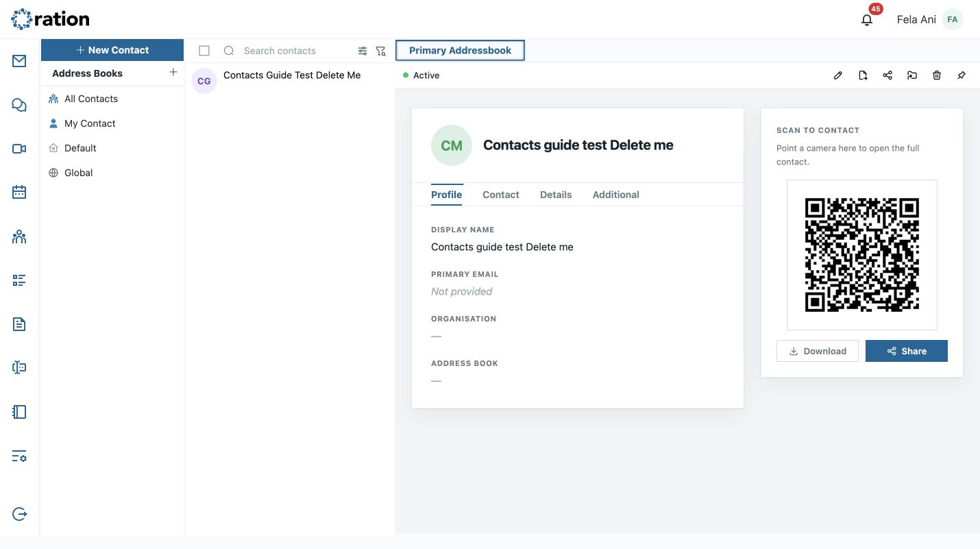Select the Primary Addressbook tab
The width and height of the screenshot is (980, 549).
461,50
